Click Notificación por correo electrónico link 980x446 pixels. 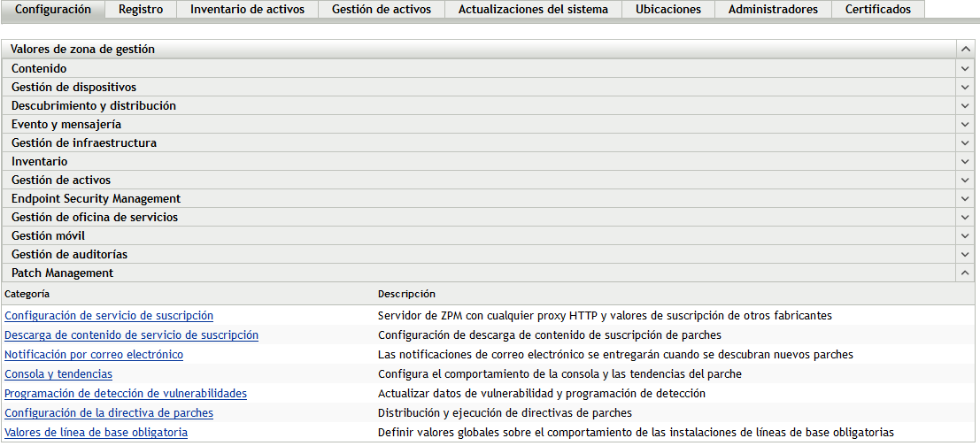click(x=94, y=355)
